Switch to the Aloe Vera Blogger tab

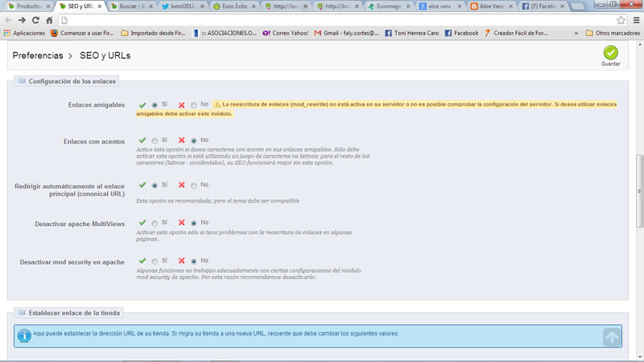[490, 6]
